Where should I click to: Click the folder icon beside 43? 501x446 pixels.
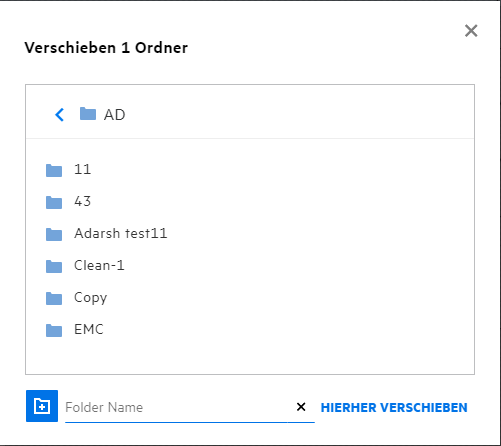click(x=54, y=202)
